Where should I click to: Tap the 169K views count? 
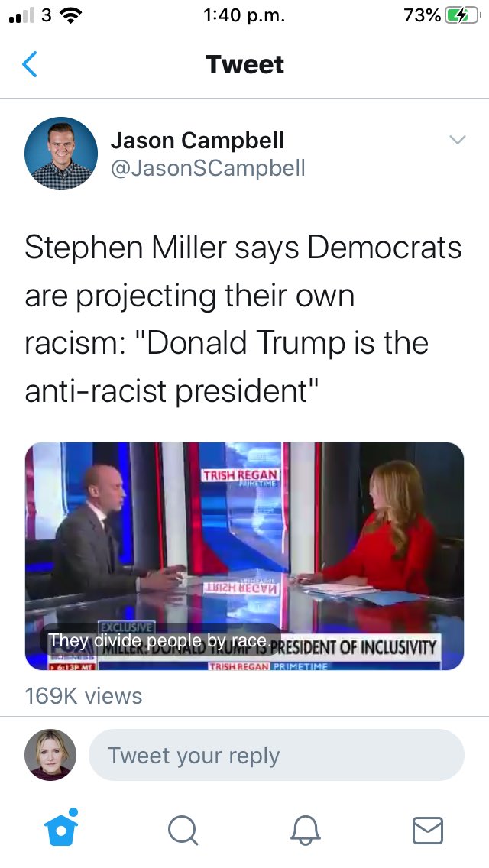(x=83, y=696)
